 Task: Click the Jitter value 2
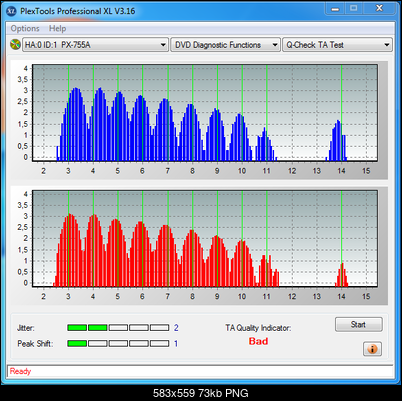coord(176,328)
